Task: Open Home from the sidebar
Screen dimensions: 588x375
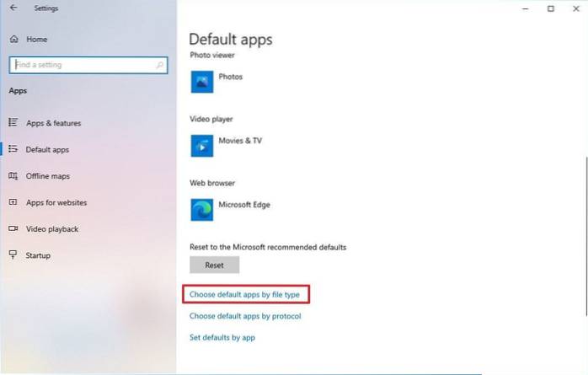Action: (x=36, y=39)
